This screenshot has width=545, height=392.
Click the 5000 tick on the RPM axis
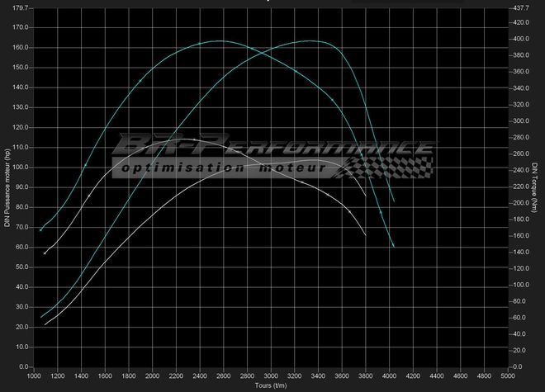[506, 376]
